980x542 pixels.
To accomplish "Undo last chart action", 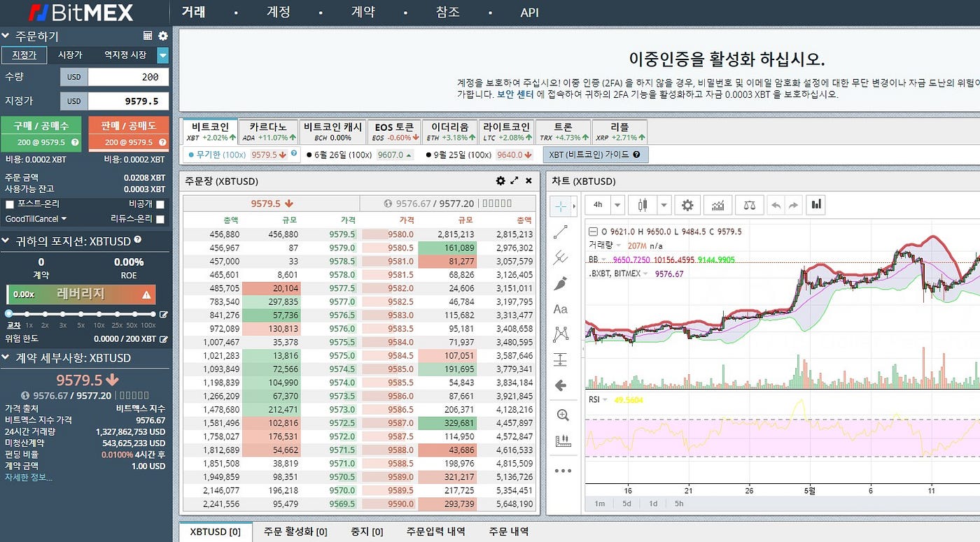I will [776, 205].
